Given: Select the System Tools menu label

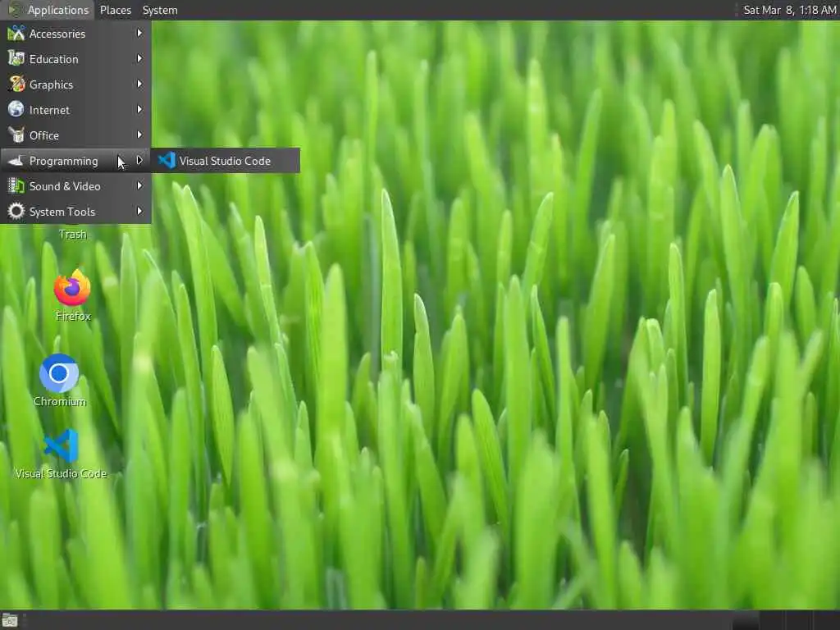Looking at the screenshot, I should 62,212.
